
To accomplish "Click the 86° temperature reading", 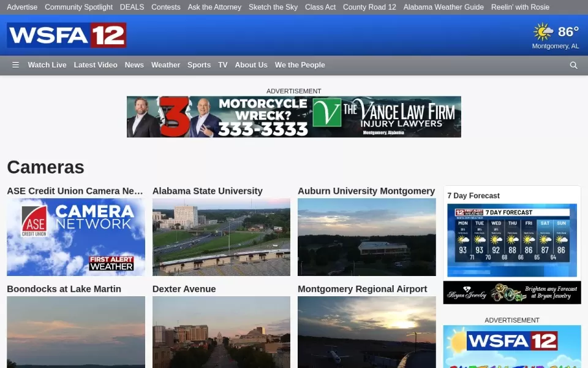I will click(x=568, y=32).
